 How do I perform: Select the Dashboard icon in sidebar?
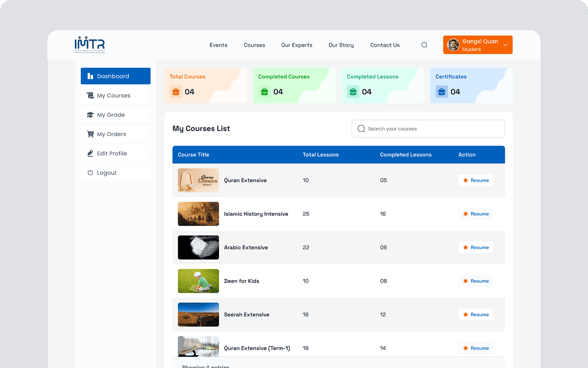pyautogui.click(x=90, y=76)
